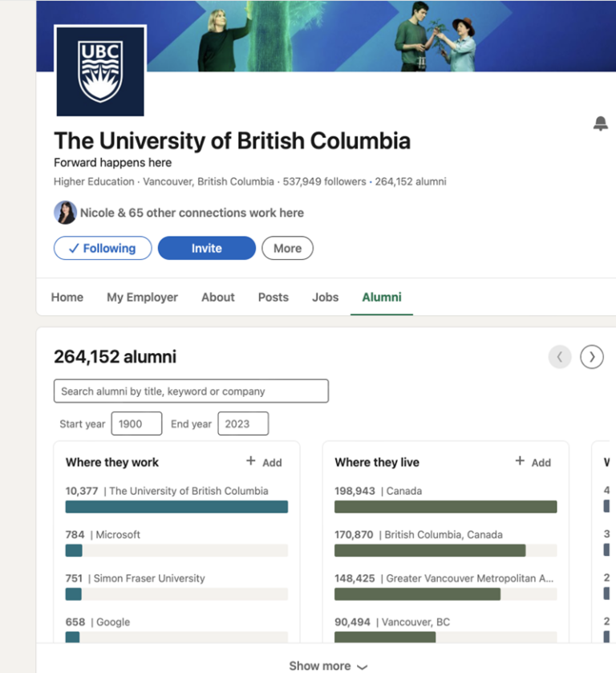
Task: Select Nicole's profile picture thumbnail
Action: (x=65, y=213)
